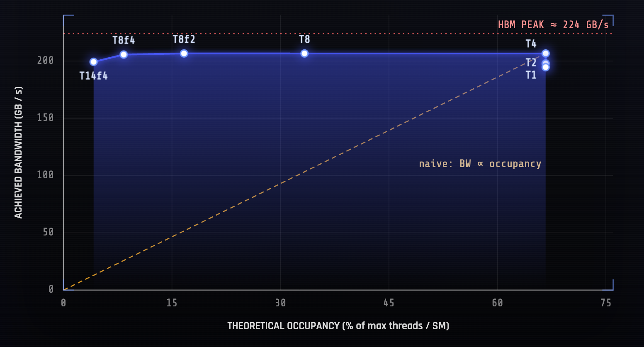Click the T14f4 label text
The image size is (644, 347).
click(x=93, y=76)
